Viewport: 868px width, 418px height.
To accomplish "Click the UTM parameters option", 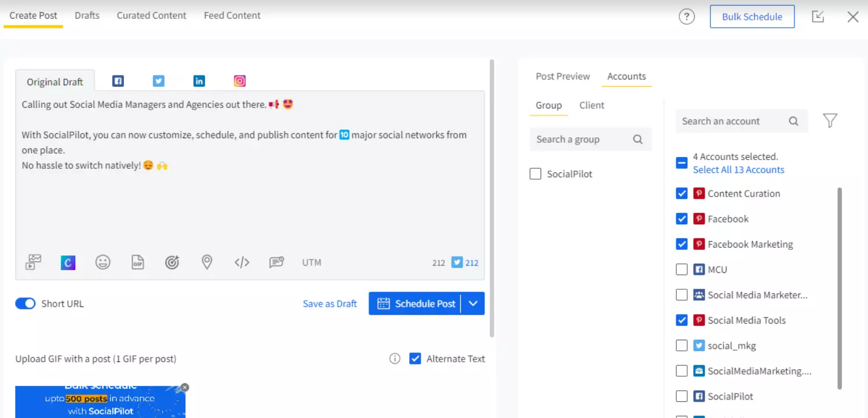I will click(x=311, y=262).
